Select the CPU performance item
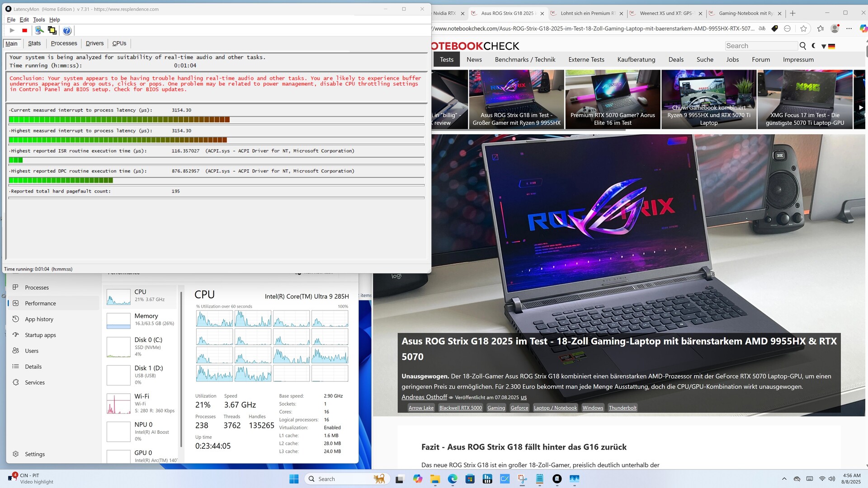868x488 pixels. (x=141, y=296)
